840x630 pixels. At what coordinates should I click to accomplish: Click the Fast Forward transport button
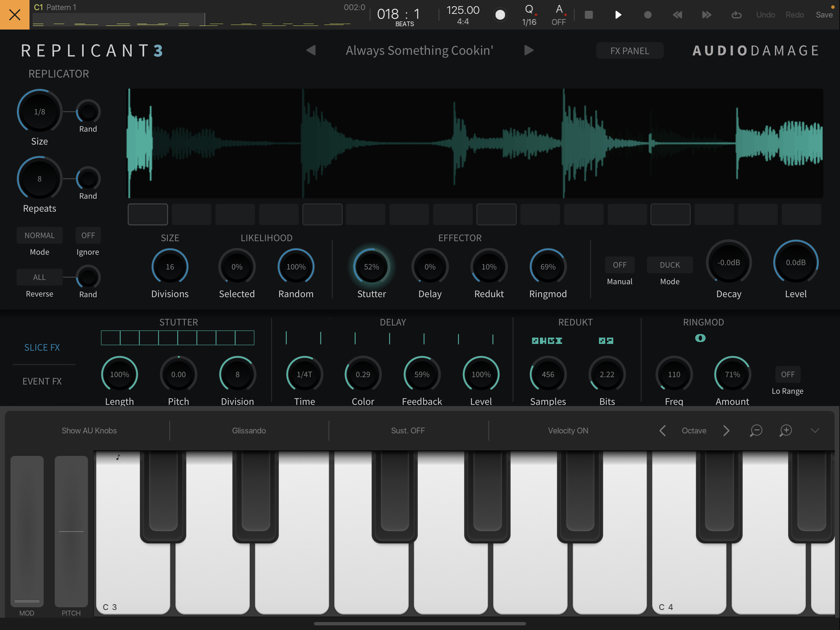(707, 15)
